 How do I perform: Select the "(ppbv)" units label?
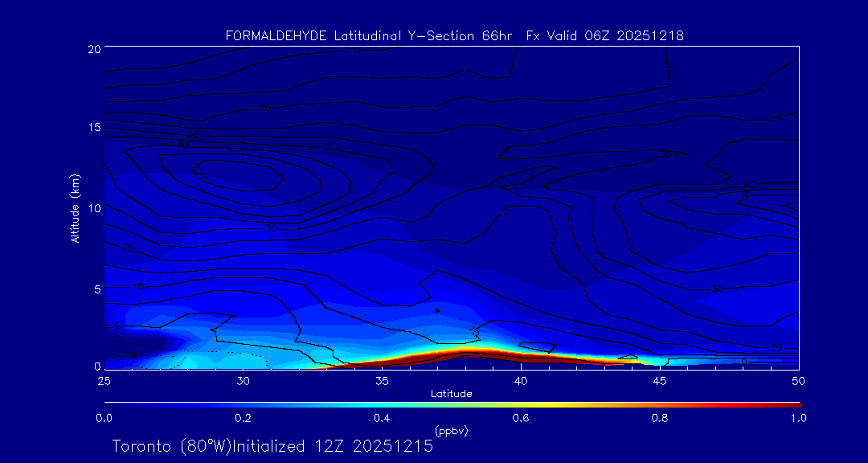click(x=451, y=431)
